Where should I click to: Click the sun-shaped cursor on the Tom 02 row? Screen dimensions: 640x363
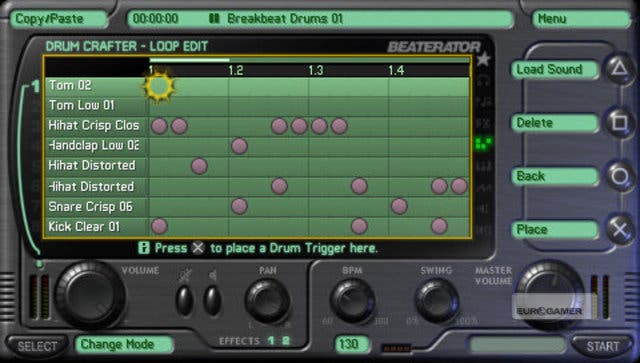tap(159, 86)
